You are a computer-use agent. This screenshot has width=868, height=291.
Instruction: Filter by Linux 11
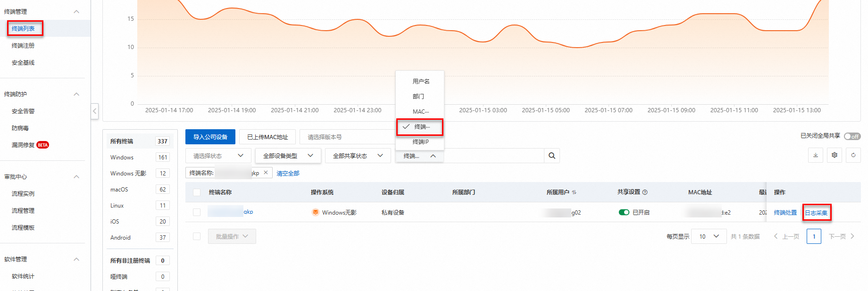coord(140,205)
